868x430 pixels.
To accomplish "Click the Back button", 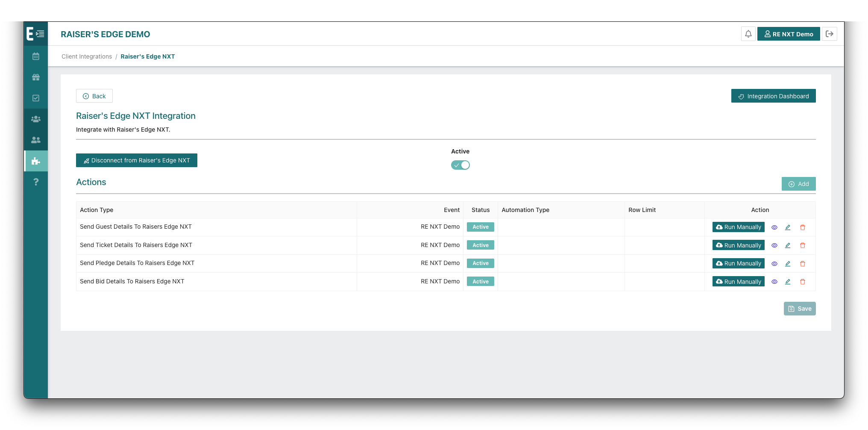I will [94, 96].
